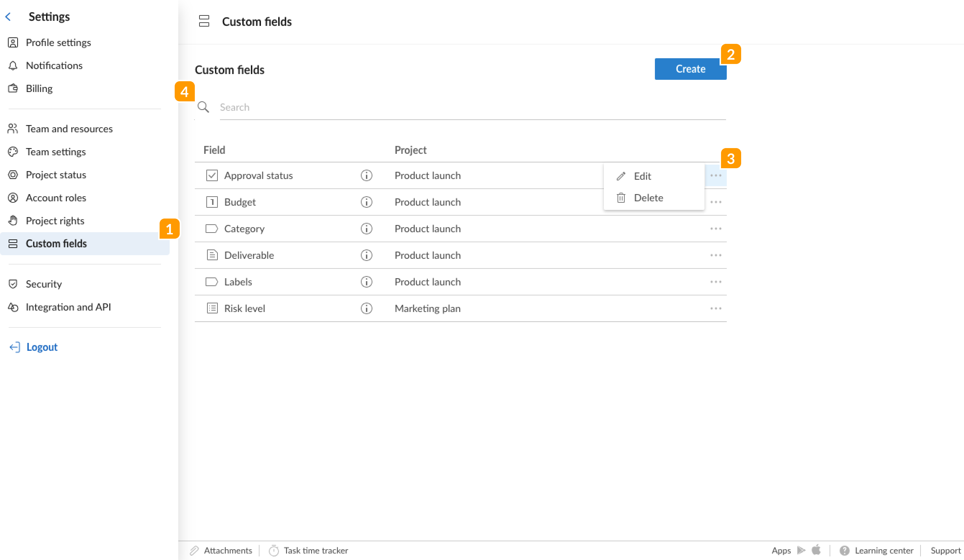
Task: Open Project status via its target icon
Action: 13,175
